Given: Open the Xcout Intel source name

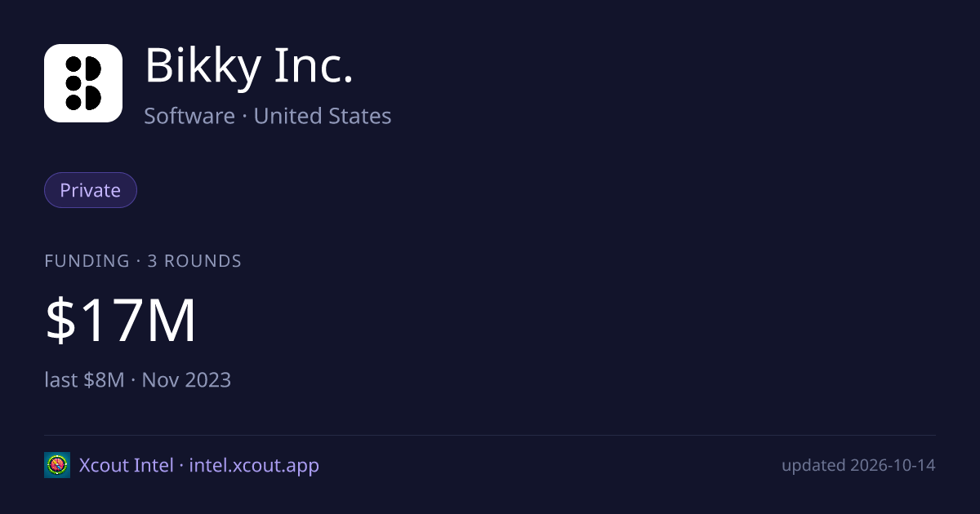Looking at the screenshot, I should point(126,465).
